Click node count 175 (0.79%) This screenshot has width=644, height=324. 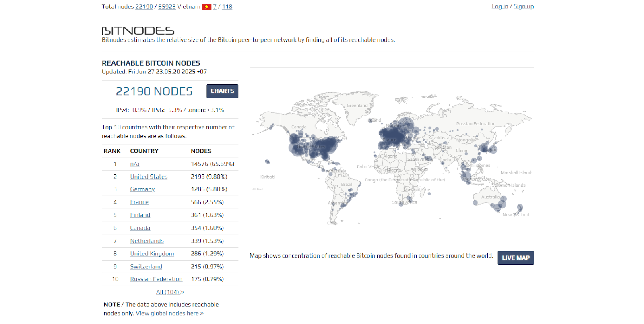tap(207, 279)
